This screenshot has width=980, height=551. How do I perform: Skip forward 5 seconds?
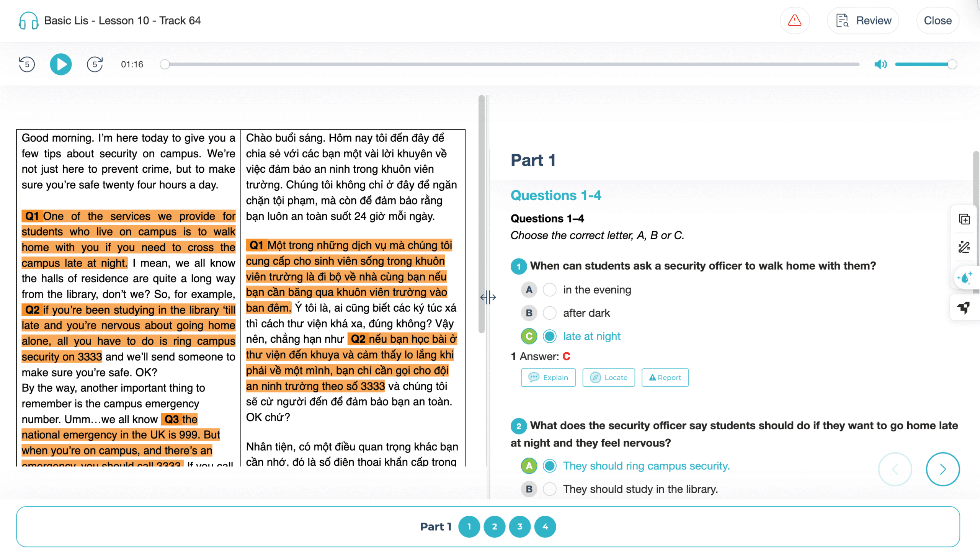click(95, 64)
